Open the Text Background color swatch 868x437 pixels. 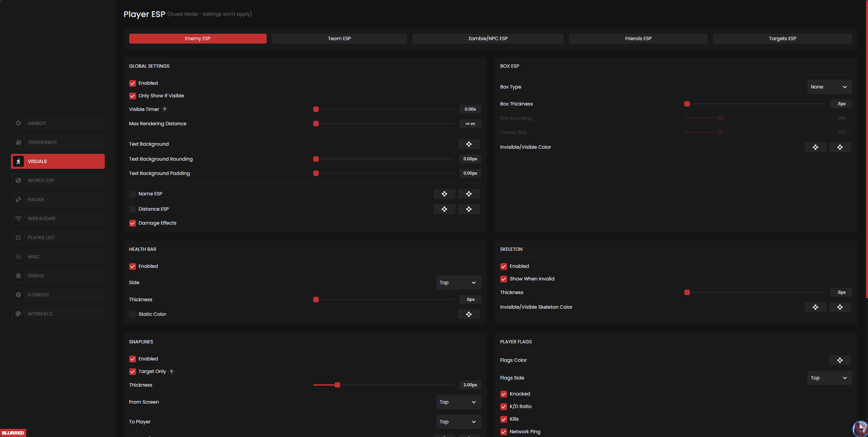click(x=469, y=144)
